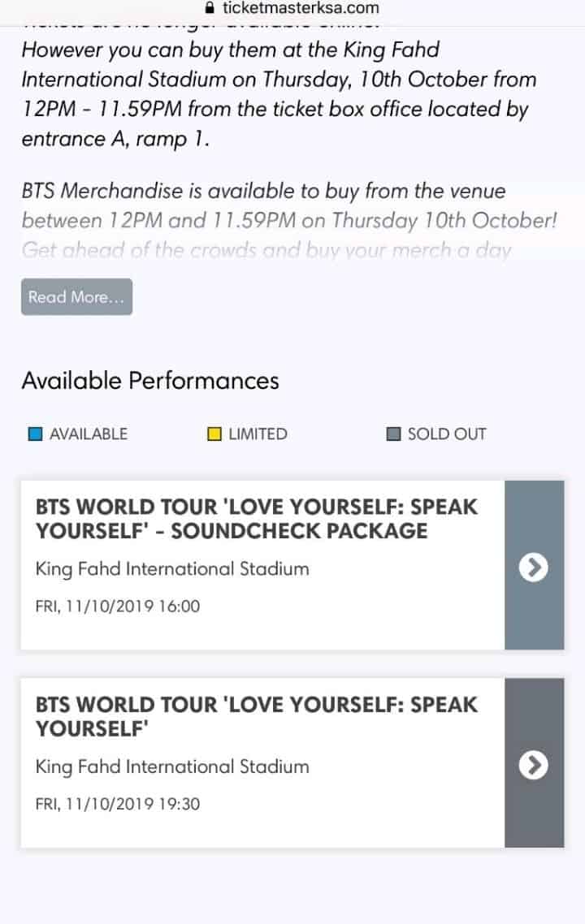This screenshot has width=585, height=924.
Task: Tap the venue name in the 19:30 card
Action: tap(172, 766)
